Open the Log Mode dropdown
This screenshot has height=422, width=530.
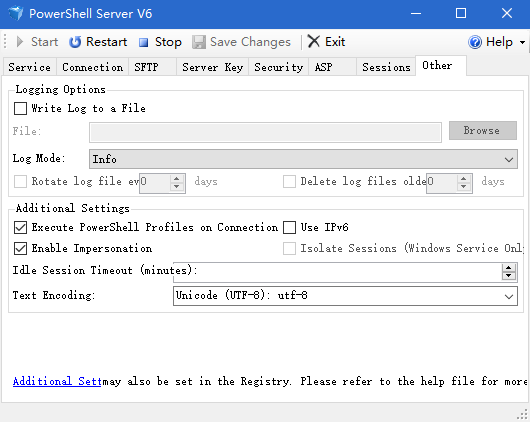tap(303, 159)
